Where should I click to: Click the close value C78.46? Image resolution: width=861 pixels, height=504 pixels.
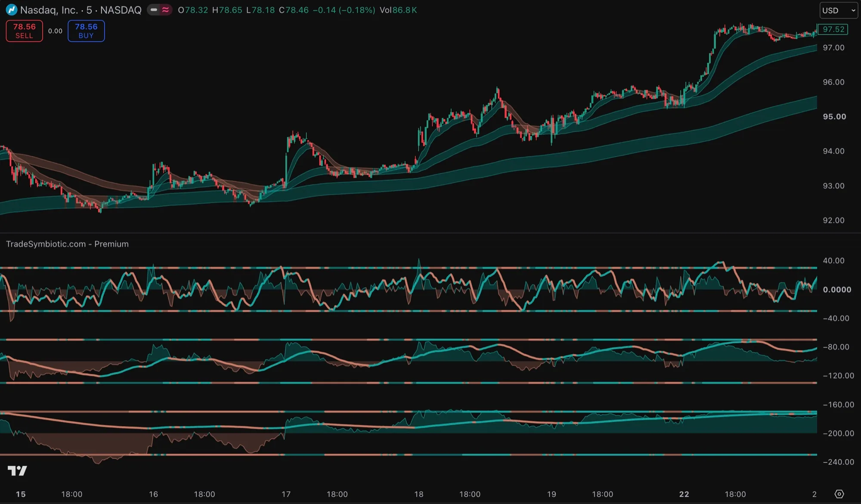point(294,10)
